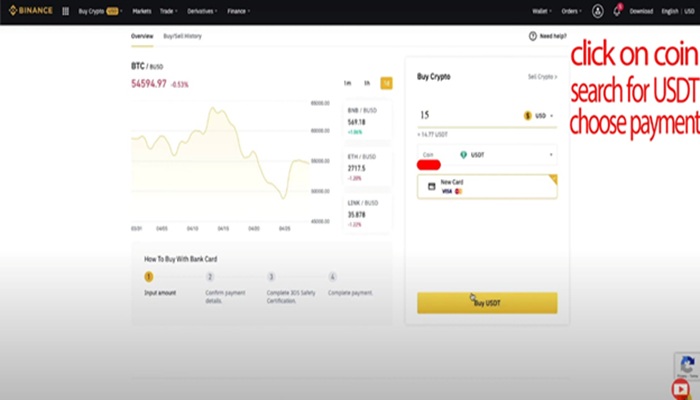Switch to the Overview tab
The image size is (700, 400).
point(142,36)
